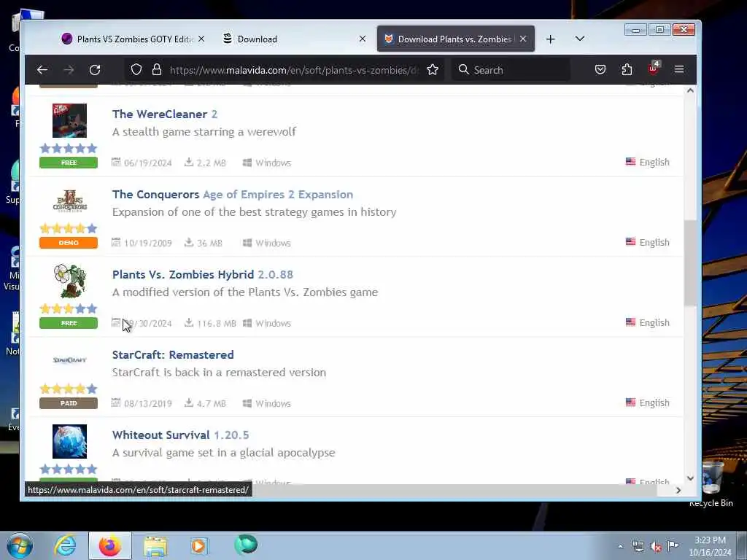List all tabs dropdown arrow
Viewport: 747px width, 560px height.
click(x=580, y=39)
